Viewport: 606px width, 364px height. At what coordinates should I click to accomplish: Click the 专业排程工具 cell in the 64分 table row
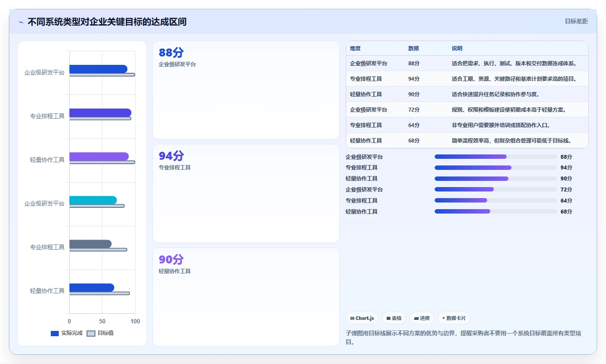point(366,125)
